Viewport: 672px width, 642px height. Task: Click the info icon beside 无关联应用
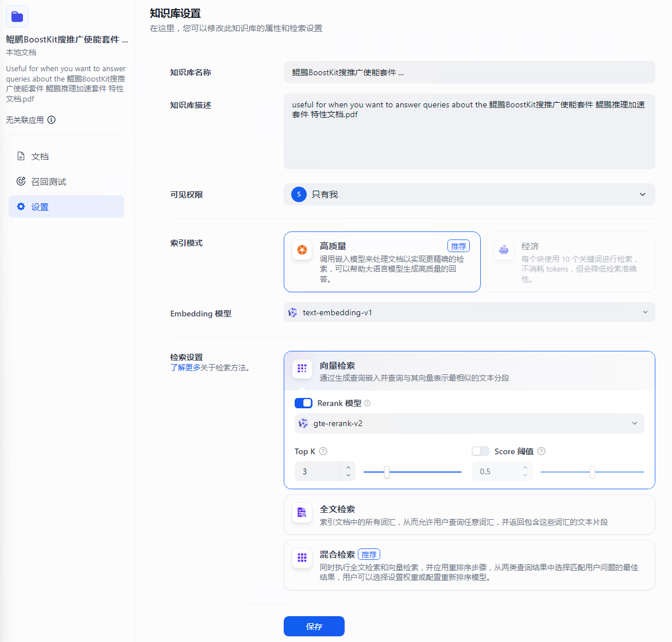pos(52,120)
